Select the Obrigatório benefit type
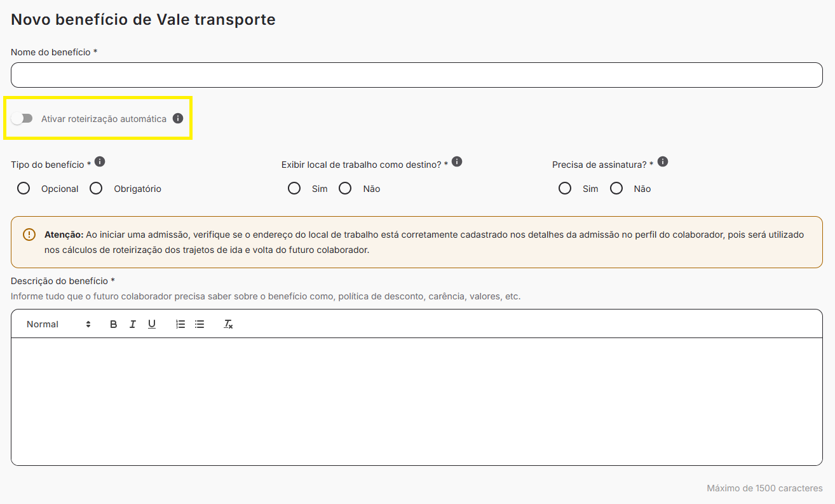Image resolution: width=835 pixels, height=504 pixels. click(x=95, y=188)
